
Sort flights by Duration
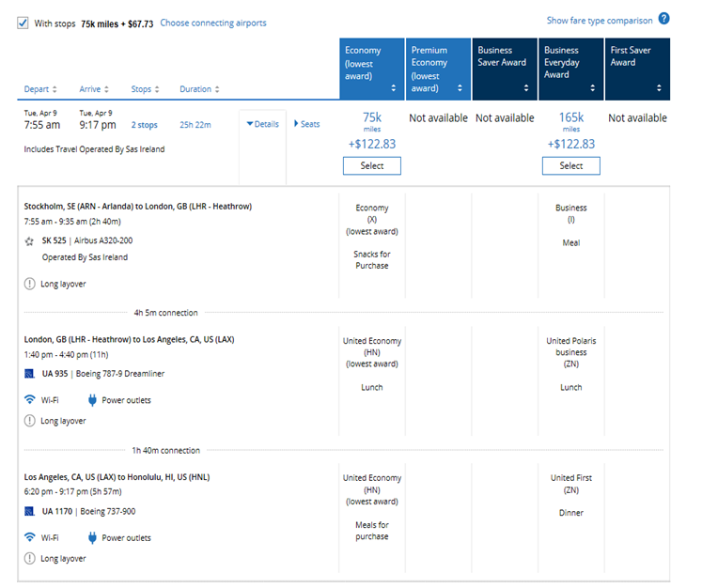point(199,89)
